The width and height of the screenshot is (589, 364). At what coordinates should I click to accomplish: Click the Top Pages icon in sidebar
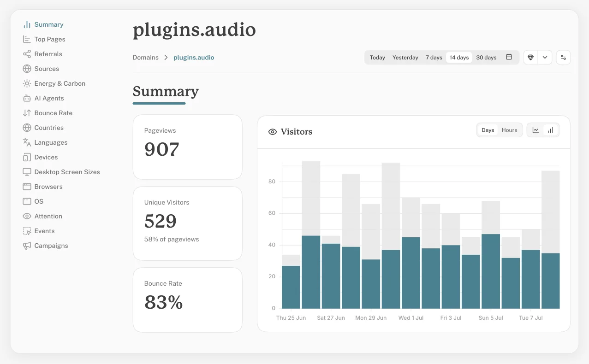(27, 39)
